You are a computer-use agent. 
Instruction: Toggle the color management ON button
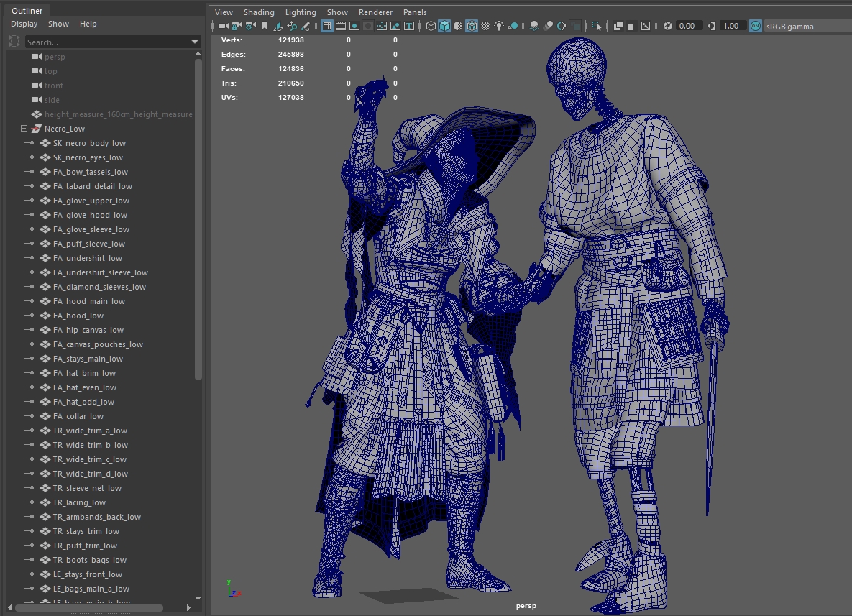755,26
